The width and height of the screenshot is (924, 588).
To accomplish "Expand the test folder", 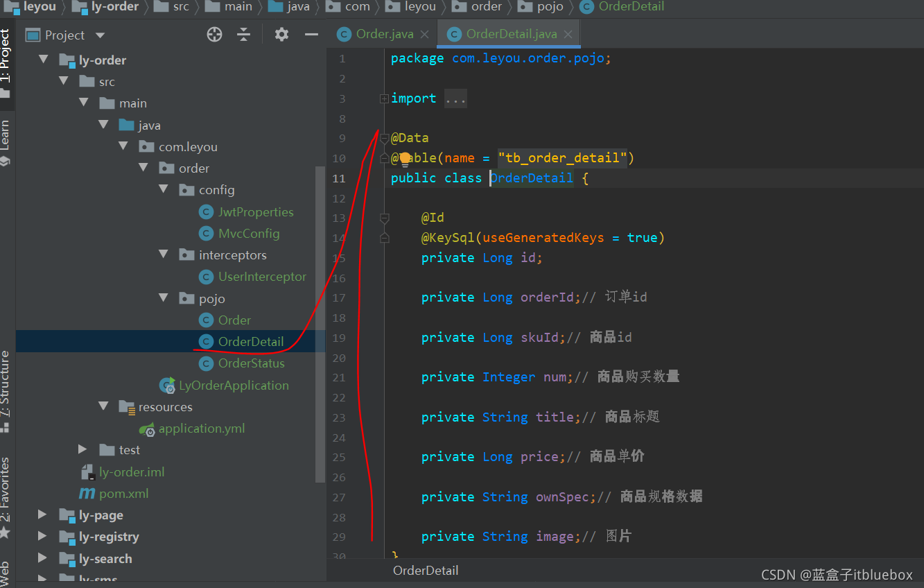I will 83,449.
